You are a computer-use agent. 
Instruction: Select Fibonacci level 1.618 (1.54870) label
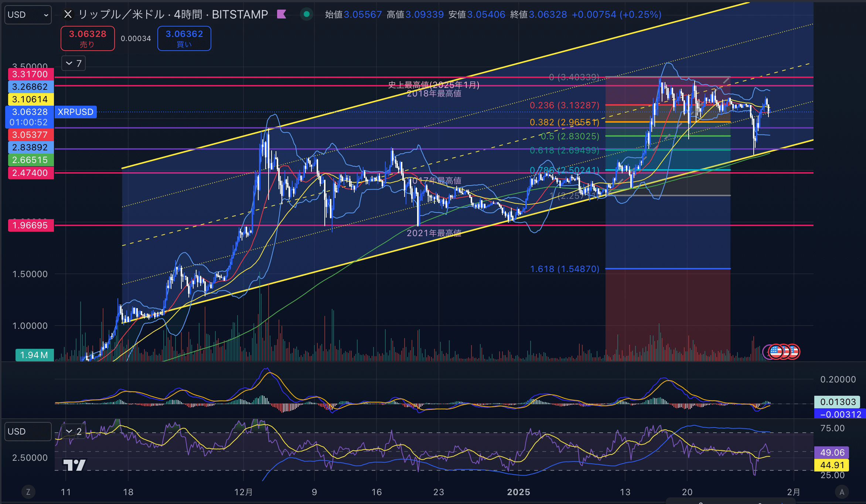(x=565, y=269)
